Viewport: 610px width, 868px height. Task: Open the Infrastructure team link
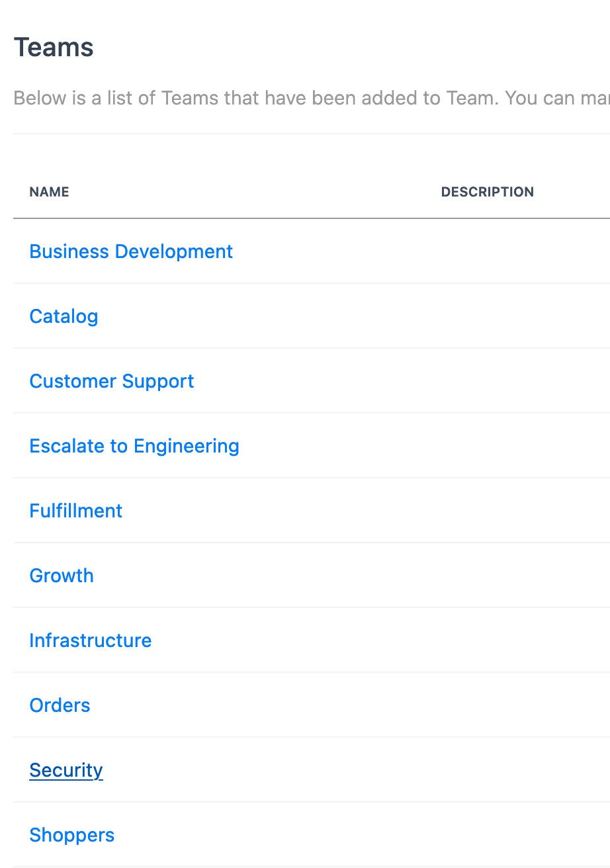91,640
